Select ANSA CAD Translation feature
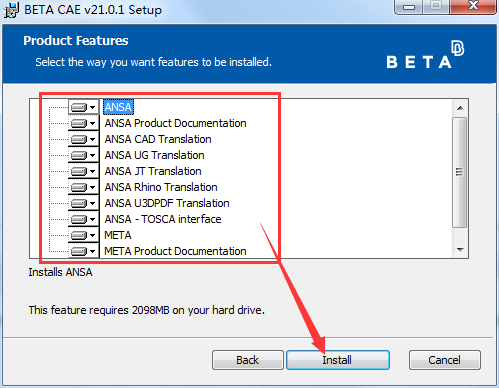This screenshot has width=499, height=388. point(158,139)
